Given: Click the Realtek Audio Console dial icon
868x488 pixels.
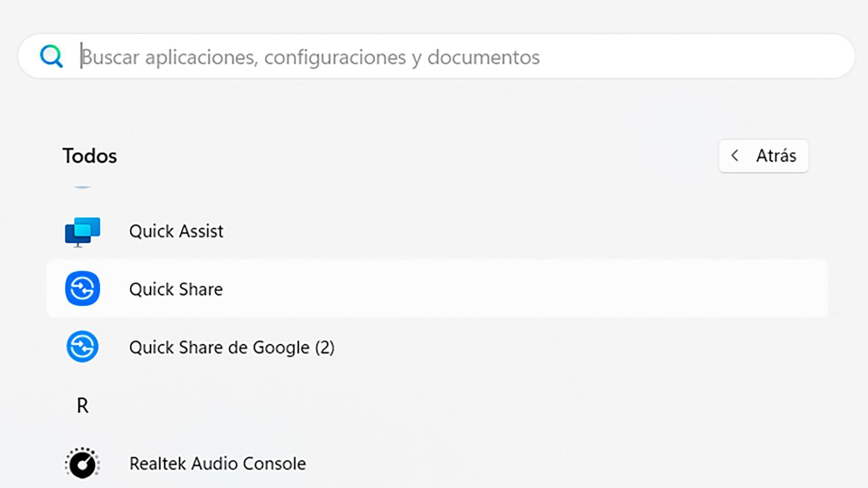Looking at the screenshot, I should click(82, 463).
